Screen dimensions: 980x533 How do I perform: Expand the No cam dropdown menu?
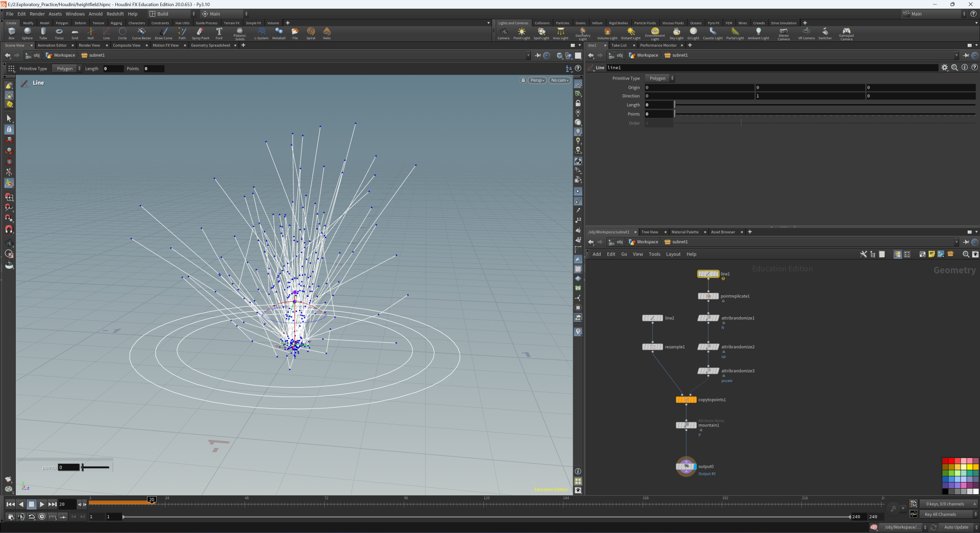(559, 80)
